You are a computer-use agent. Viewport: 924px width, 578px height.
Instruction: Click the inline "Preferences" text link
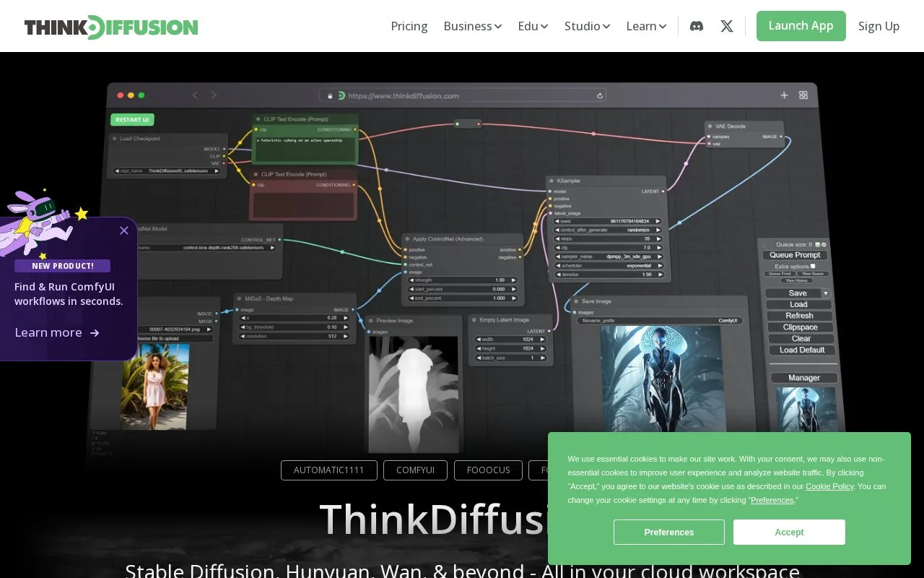point(772,500)
